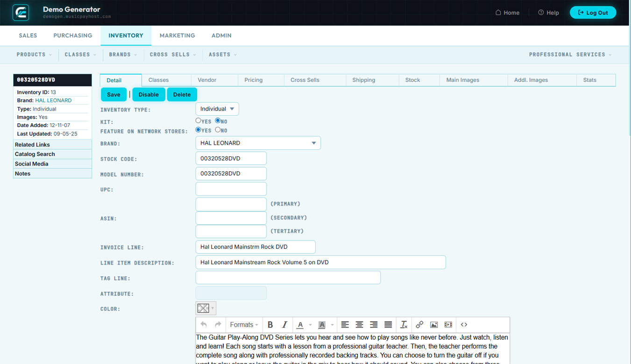This screenshot has width=631, height=364.
Task: Expand the Brands menu
Action: 123,55
